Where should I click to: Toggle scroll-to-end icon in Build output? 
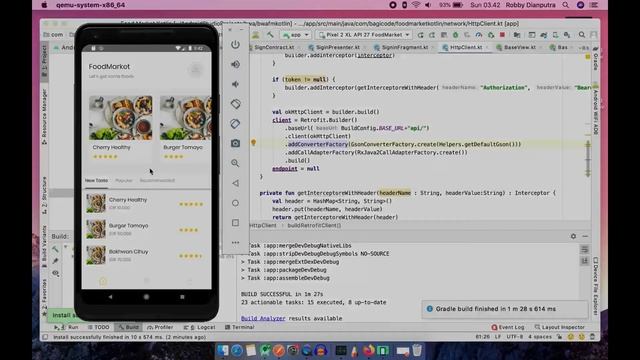pyautogui.click(x=584, y=260)
